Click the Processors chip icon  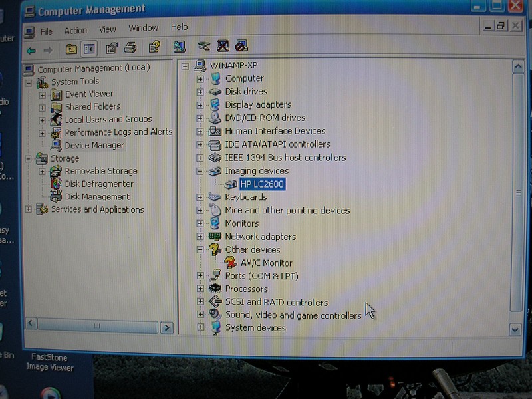[x=215, y=289]
